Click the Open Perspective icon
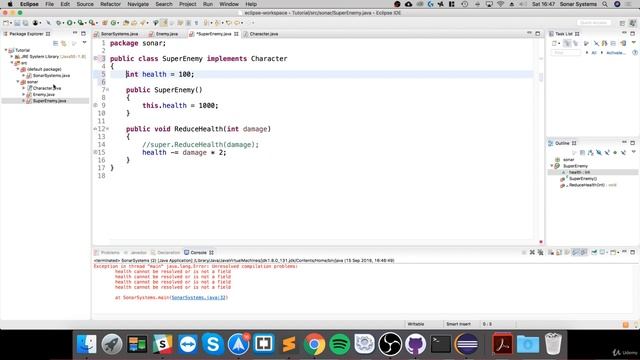Screen dimensions: 640x360 [622, 23]
